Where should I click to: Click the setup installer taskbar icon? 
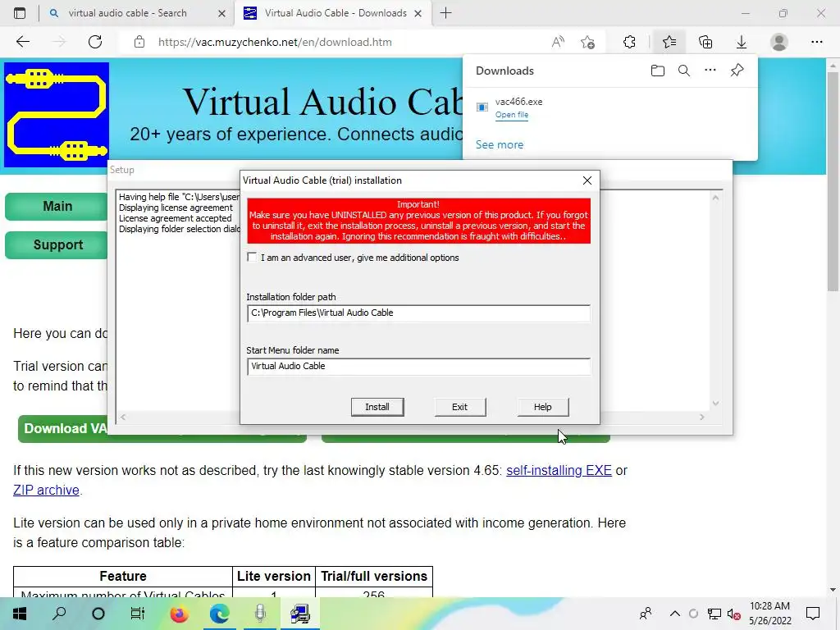(x=300, y=614)
